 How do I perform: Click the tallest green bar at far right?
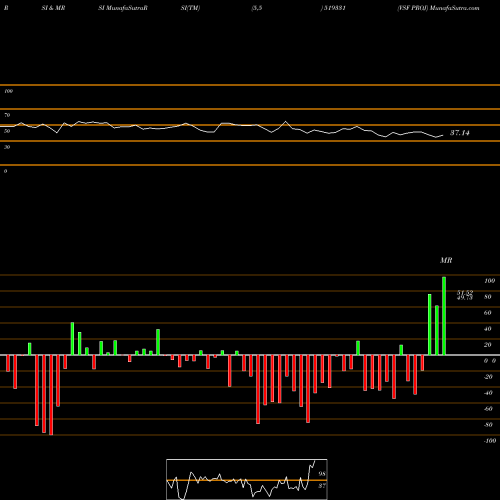[444, 316]
